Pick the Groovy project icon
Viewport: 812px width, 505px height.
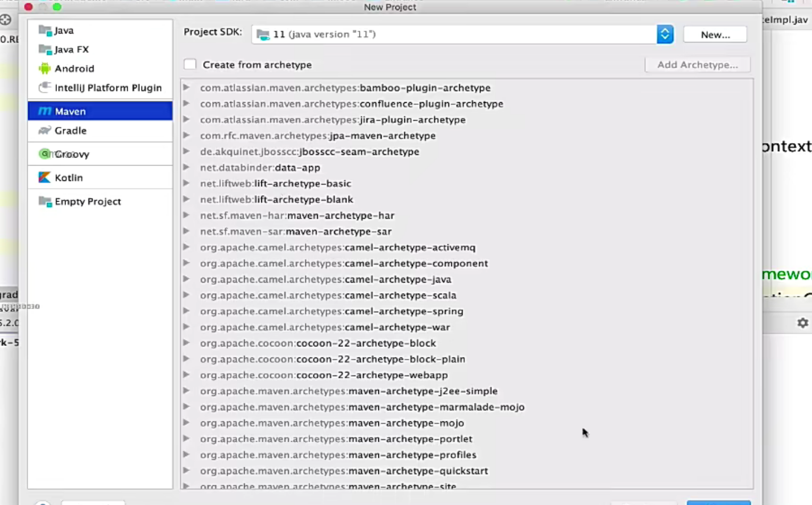pyautogui.click(x=45, y=154)
